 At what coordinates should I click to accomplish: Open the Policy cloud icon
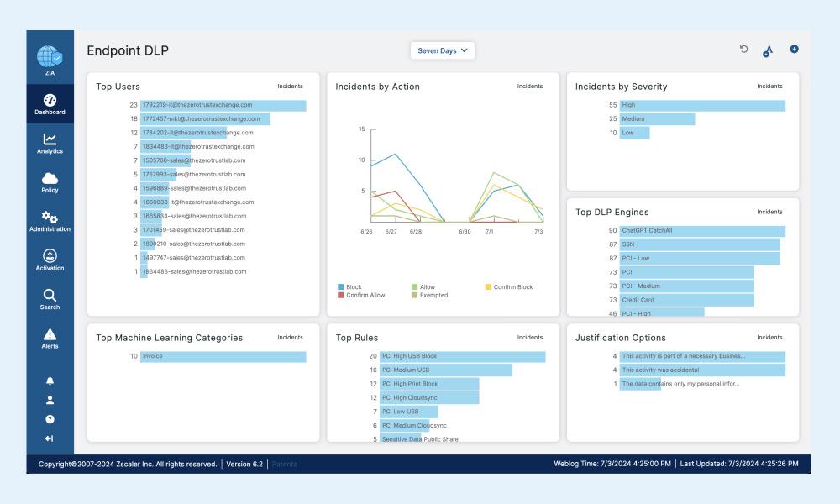tap(50, 181)
